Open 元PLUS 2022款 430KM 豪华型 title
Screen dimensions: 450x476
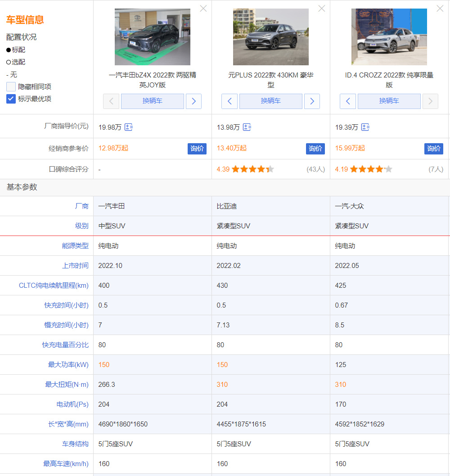(x=270, y=80)
